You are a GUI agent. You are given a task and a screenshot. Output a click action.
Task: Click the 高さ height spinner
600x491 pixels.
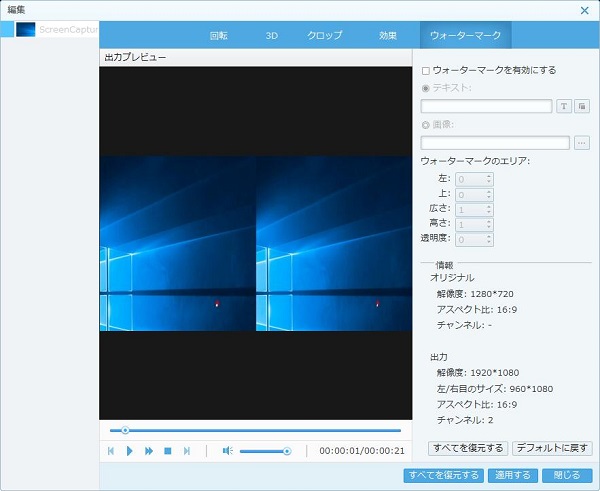[x=474, y=225]
